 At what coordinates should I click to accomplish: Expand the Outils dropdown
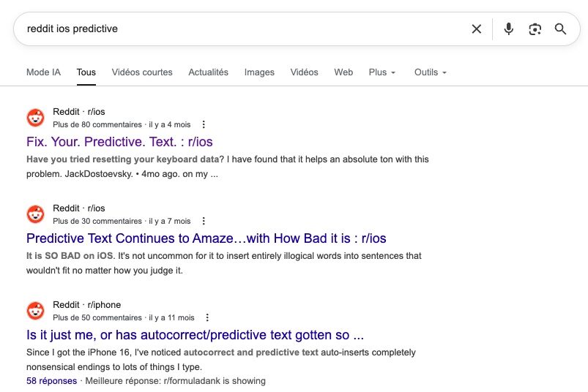click(x=431, y=72)
